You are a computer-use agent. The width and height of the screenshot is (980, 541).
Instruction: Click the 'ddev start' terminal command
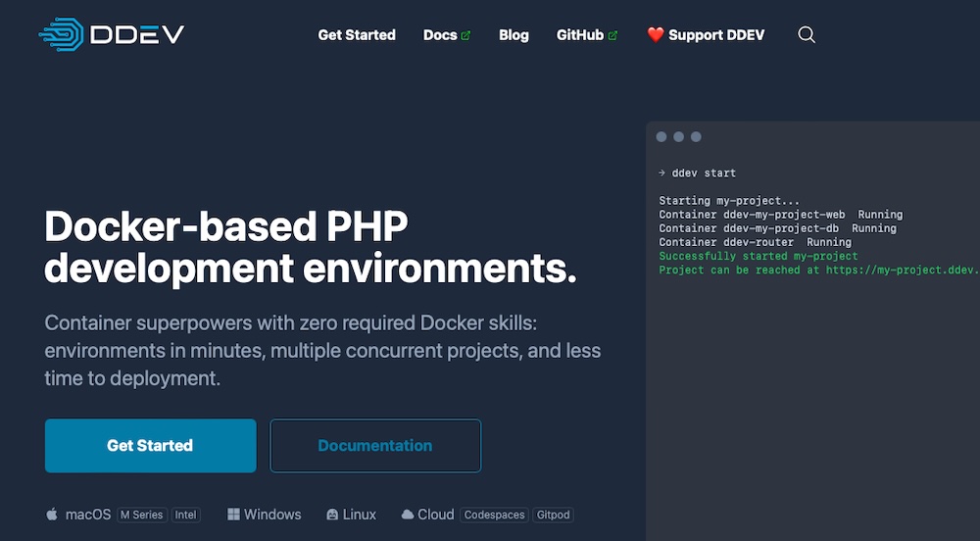click(x=704, y=173)
